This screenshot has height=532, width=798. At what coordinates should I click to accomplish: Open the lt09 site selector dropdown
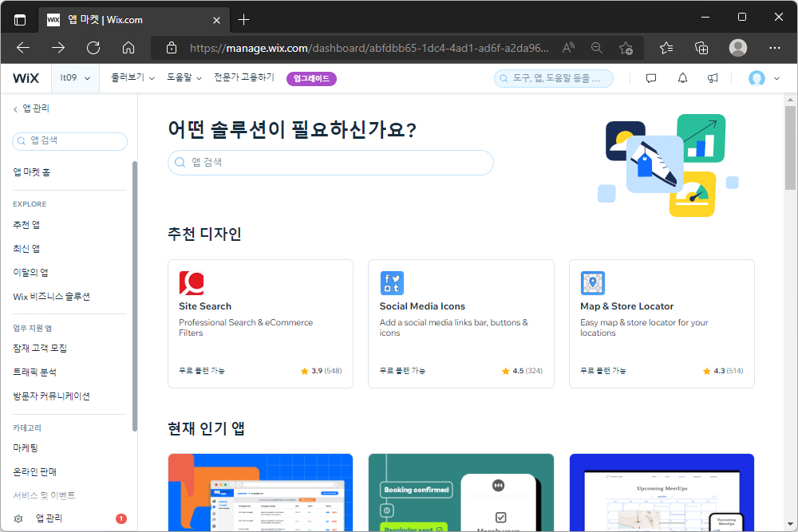[75, 78]
